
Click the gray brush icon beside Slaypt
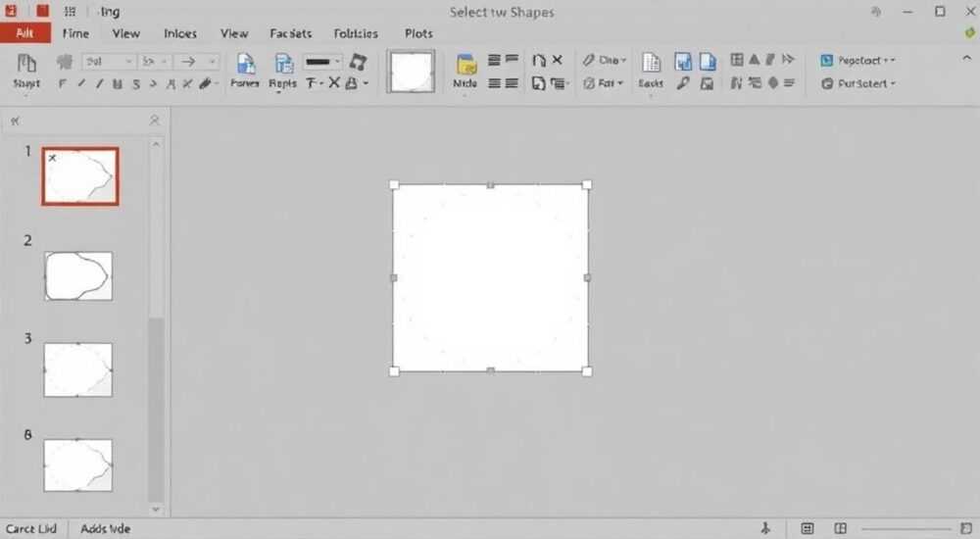(x=65, y=62)
